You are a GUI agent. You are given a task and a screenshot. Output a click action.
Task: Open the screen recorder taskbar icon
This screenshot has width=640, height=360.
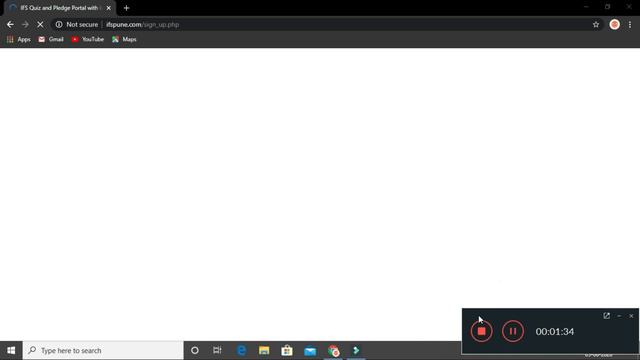[x=356, y=350]
